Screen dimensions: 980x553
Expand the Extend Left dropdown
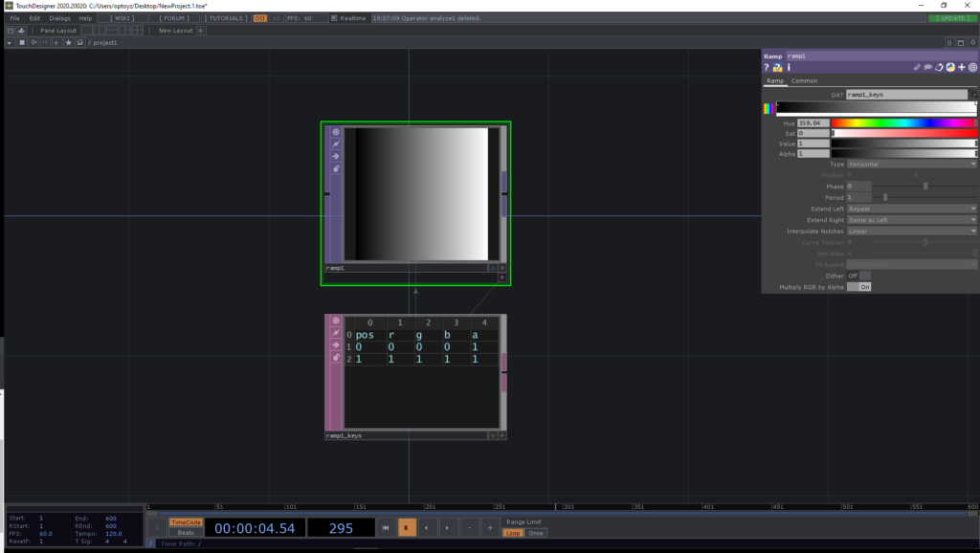point(911,209)
